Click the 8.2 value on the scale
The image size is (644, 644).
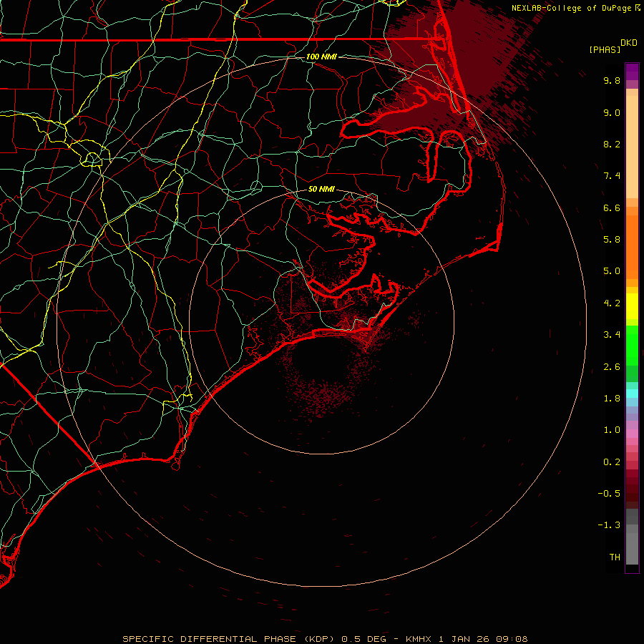(612, 144)
